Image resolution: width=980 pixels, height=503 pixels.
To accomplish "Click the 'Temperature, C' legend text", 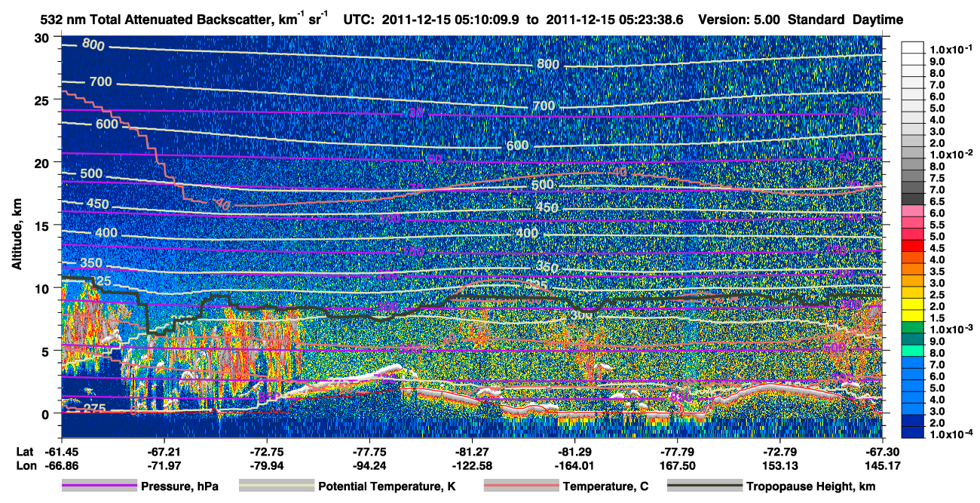I will click(x=605, y=486).
